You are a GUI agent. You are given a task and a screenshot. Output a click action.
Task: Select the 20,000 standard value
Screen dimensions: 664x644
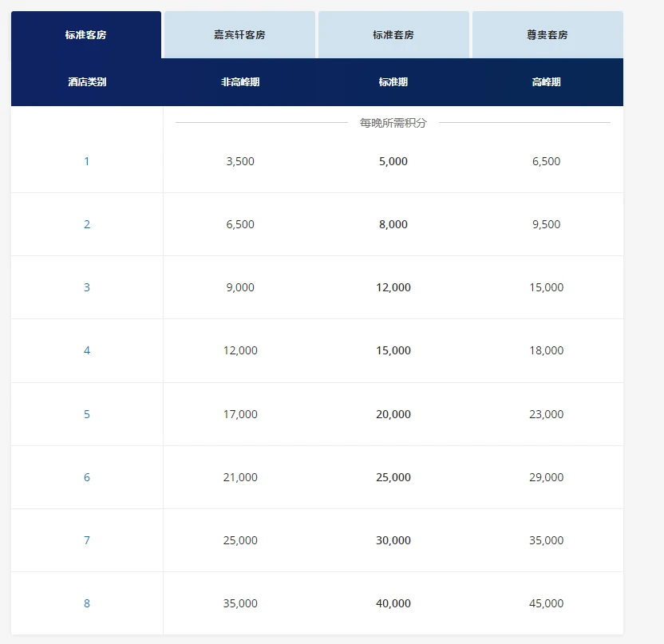[393, 414]
